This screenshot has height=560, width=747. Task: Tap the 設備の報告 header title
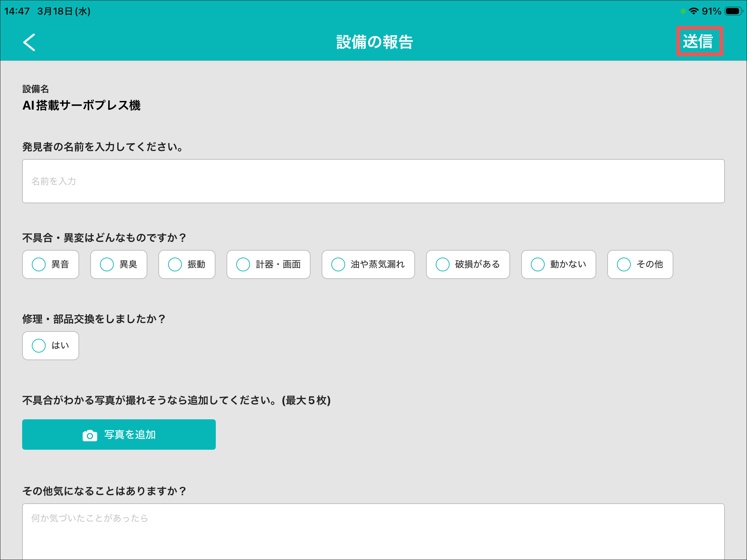coord(375,42)
